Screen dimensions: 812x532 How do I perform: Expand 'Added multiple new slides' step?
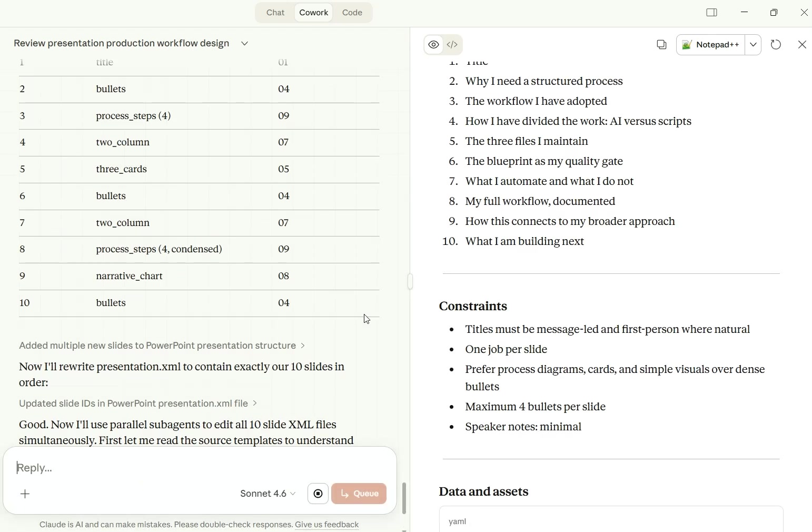[x=162, y=346]
